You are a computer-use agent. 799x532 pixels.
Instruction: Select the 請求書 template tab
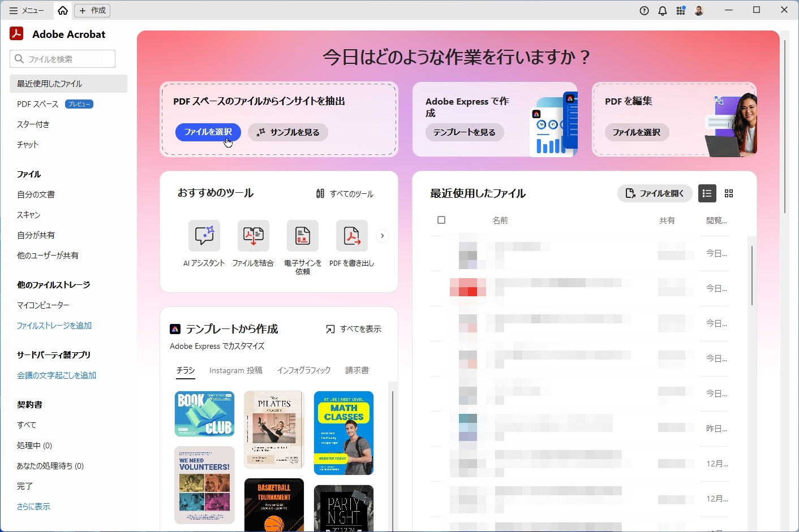coord(357,370)
